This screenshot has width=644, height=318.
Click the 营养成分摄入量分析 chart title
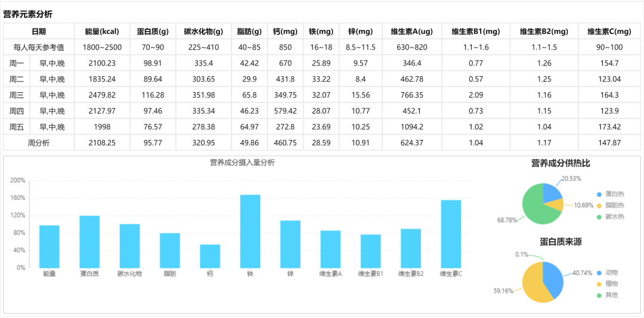[x=242, y=163]
